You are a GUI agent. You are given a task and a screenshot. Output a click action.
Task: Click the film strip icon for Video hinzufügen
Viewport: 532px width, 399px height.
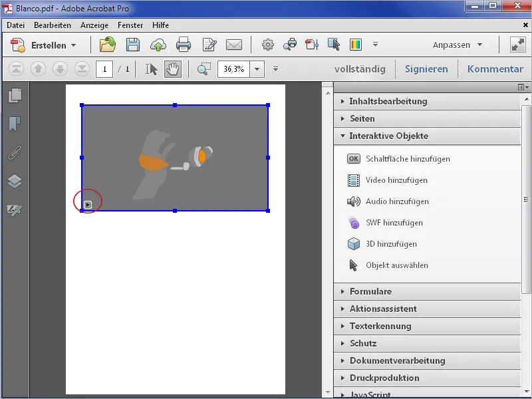[x=354, y=180]
